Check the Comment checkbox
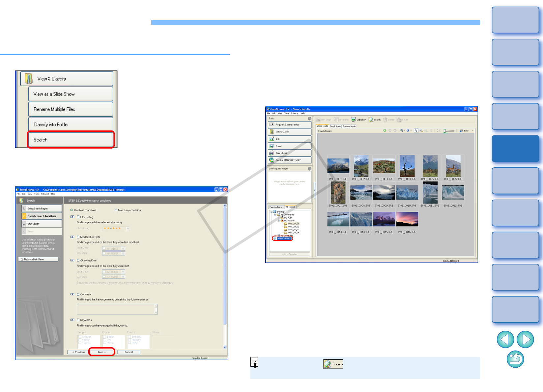Viewport: 543px width, 392px height. (x=78, y=294)
